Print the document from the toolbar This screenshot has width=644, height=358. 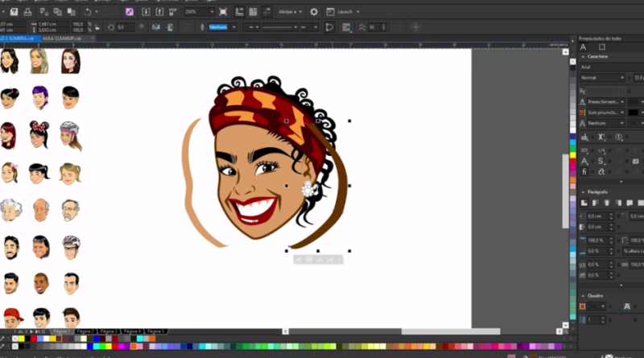[x=27, y=12]
